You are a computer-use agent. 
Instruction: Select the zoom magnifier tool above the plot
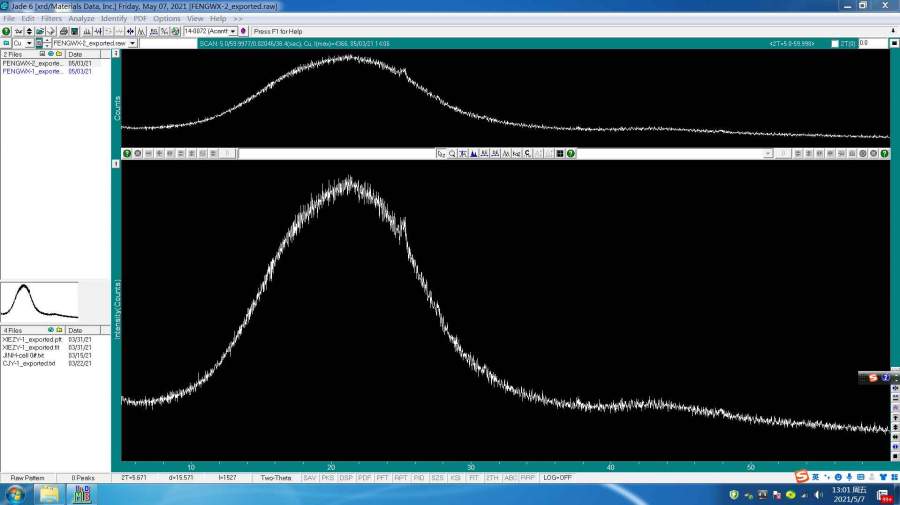[452, 153]
